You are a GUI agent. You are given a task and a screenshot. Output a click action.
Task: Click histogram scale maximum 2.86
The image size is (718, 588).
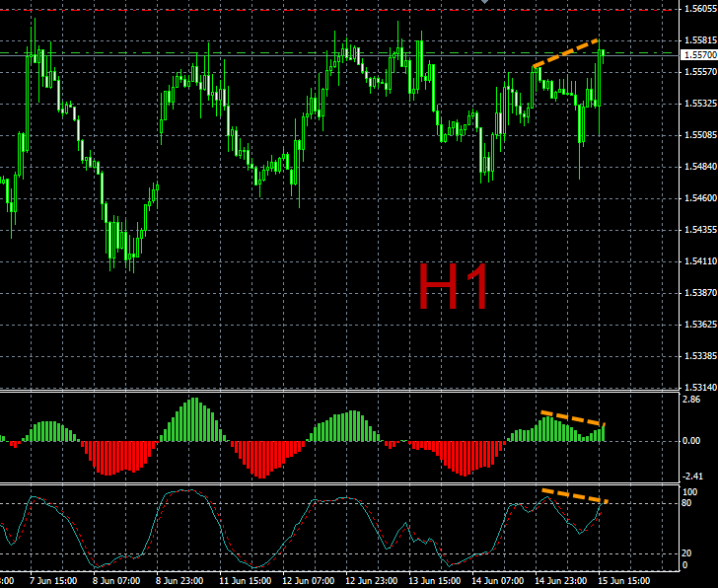[x=691, y=400]
